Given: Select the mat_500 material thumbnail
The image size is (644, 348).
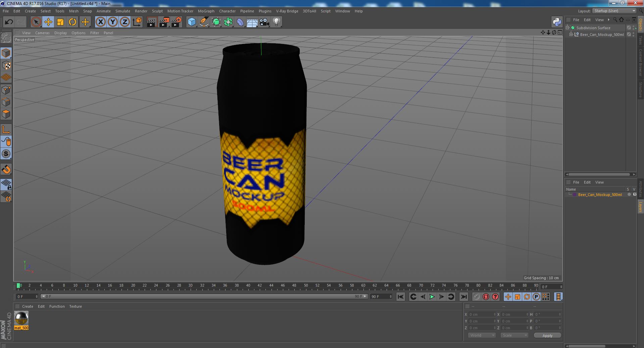Looking at the screenshot, I should (x=21, y=320).
